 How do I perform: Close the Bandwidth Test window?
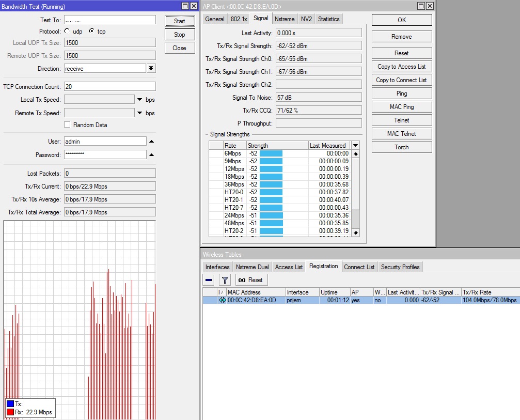[194, 6]
